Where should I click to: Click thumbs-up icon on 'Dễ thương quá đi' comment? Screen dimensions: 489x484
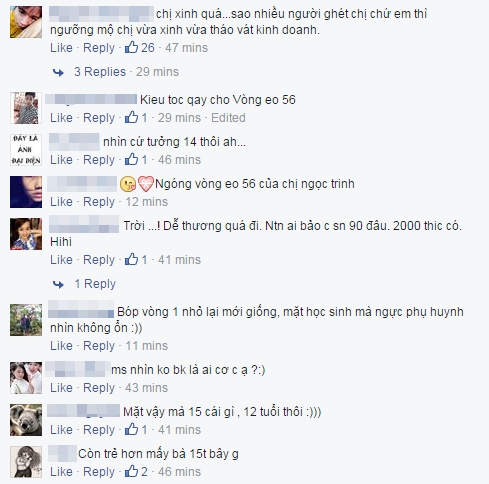tap(131, 259)
